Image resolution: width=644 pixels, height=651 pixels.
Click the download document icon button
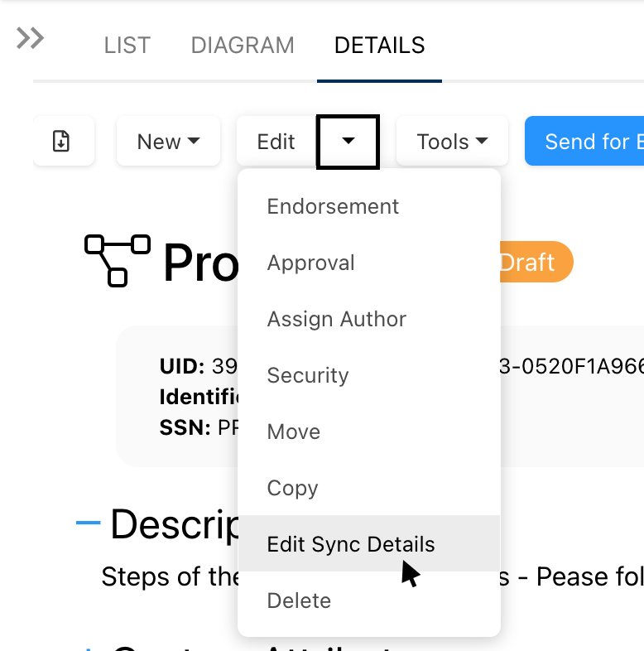coord(61,142)
